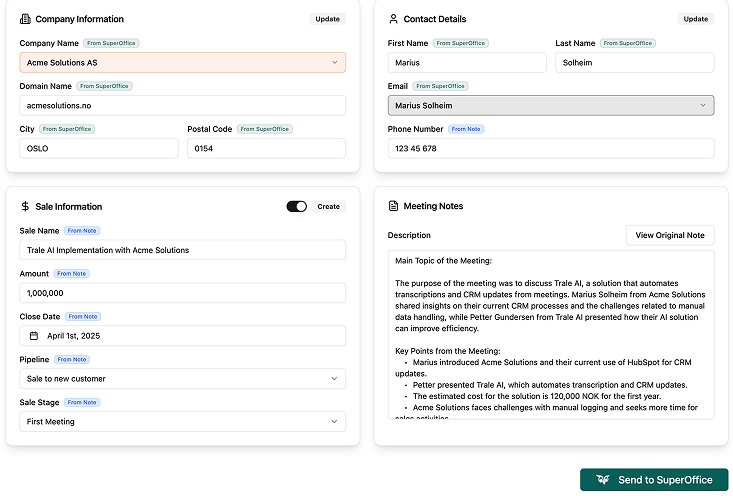Open View Original Note
Viewport: 733px width, 496px height.
[670, 236]
